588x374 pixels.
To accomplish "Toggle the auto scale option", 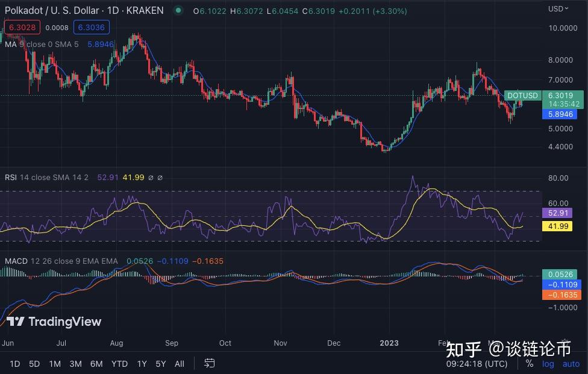I will tap(571, 364).
